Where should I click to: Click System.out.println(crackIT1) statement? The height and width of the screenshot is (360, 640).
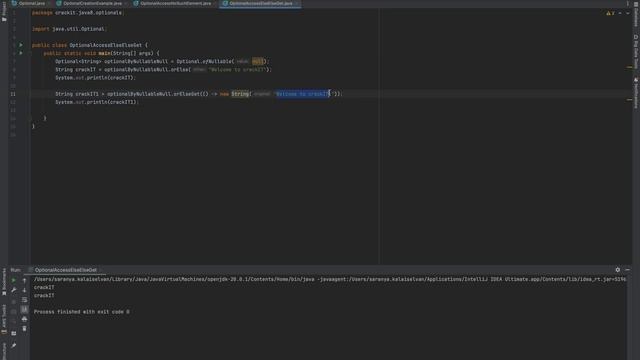tap(97, 102)
